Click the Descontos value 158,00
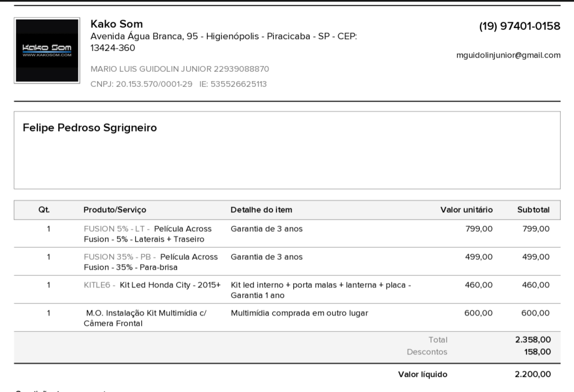 pos(537,352)
